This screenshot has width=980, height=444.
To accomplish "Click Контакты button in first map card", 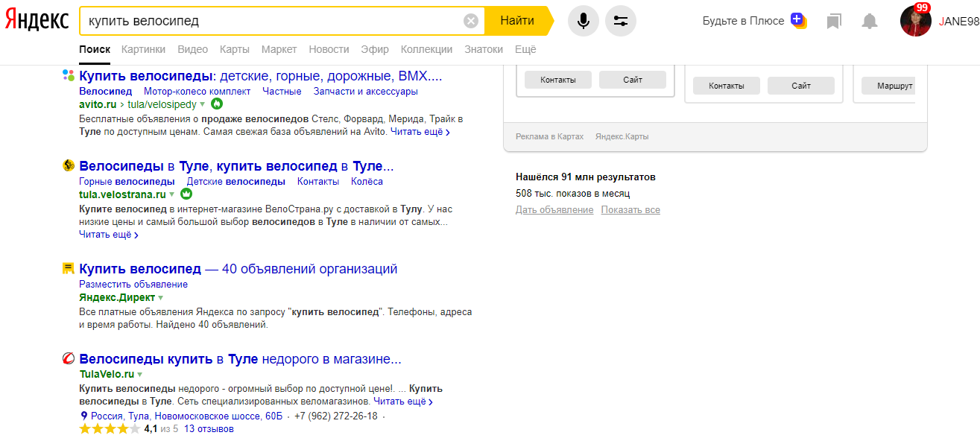I will coord(558,80).
